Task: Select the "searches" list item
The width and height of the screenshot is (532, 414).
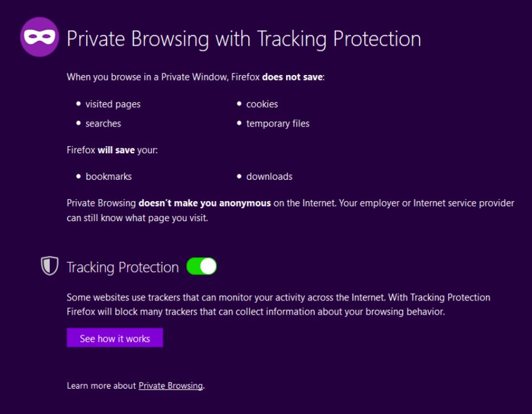Action: [103, 124]
